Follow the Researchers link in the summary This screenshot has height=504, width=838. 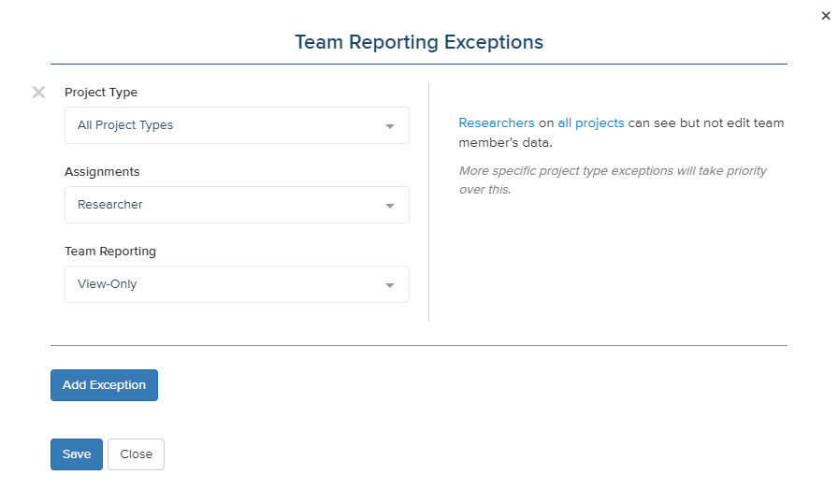pyautogui.click(x=496, y=122)
